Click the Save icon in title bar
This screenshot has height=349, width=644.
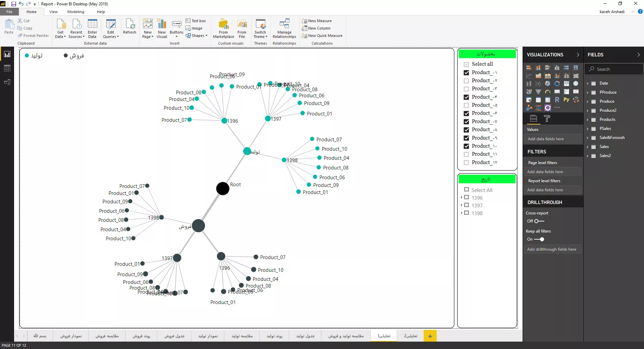14,4
